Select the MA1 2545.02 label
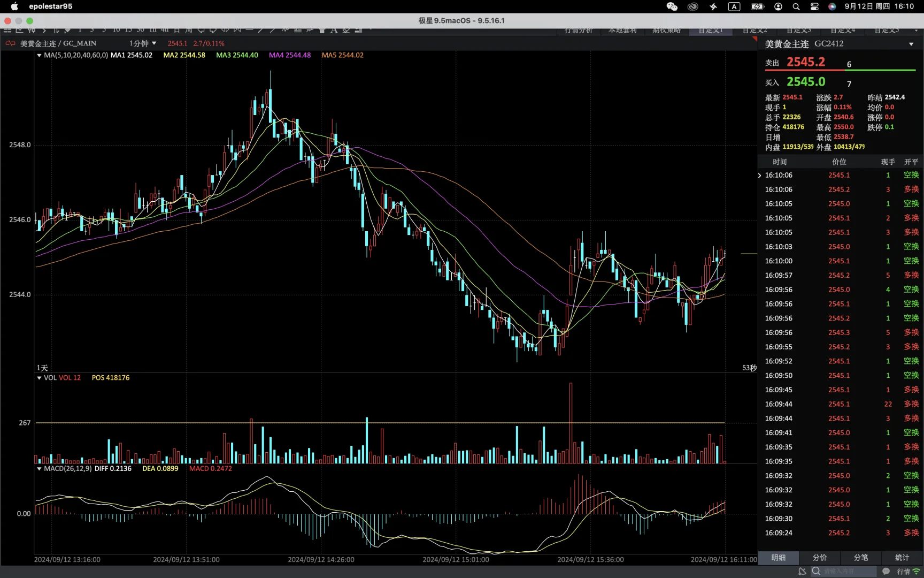This screenshot has height=578, width=924. click(131, 55)
